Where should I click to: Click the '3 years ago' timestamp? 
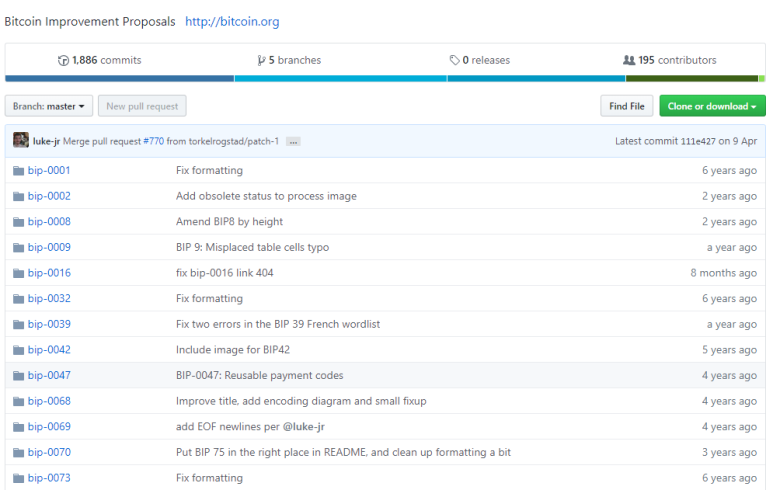click(729, 453)
